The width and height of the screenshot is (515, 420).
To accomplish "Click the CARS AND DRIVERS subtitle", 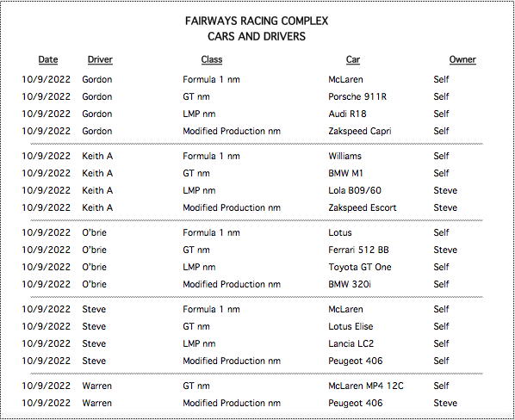I will click(x=257, y=36).
